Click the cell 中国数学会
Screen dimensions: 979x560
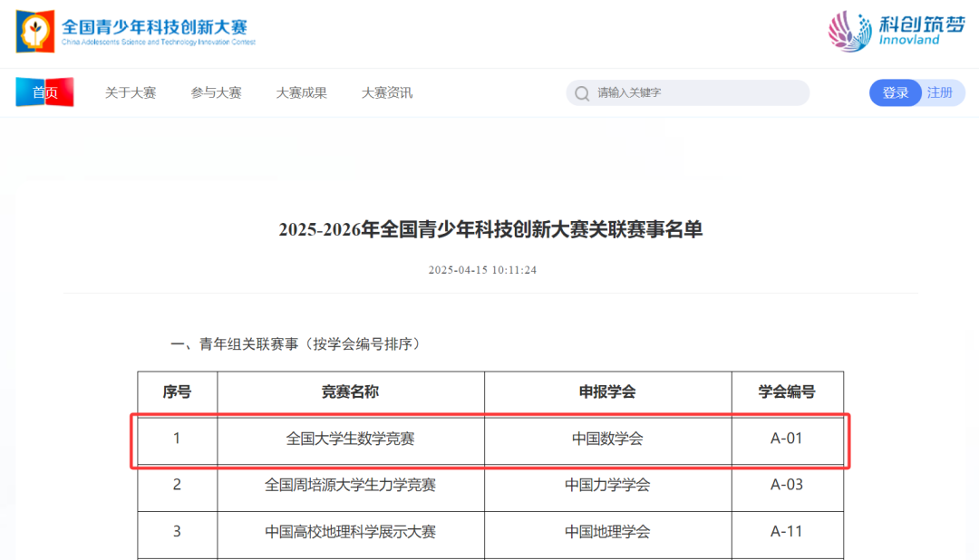point(607,439)
